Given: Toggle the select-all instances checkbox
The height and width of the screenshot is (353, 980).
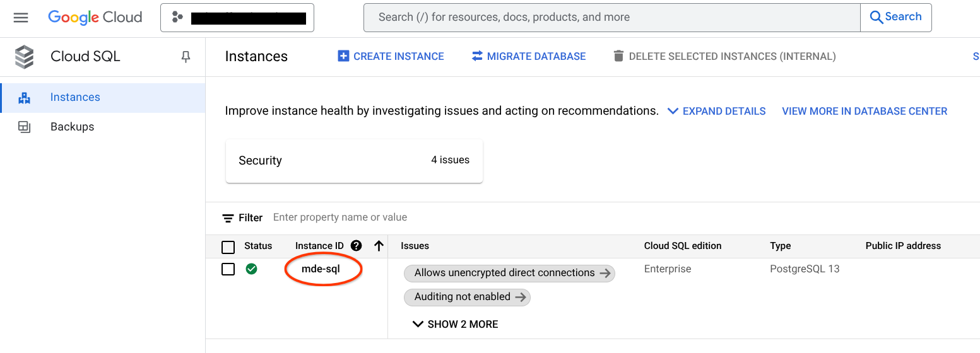Looking at the screenshot, I should coord(228,246).
